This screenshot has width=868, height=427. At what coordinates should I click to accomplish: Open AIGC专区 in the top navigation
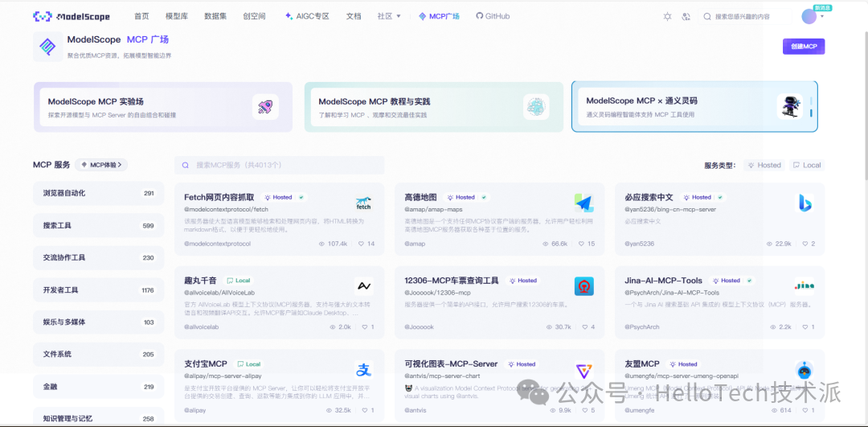coord(307,17)
